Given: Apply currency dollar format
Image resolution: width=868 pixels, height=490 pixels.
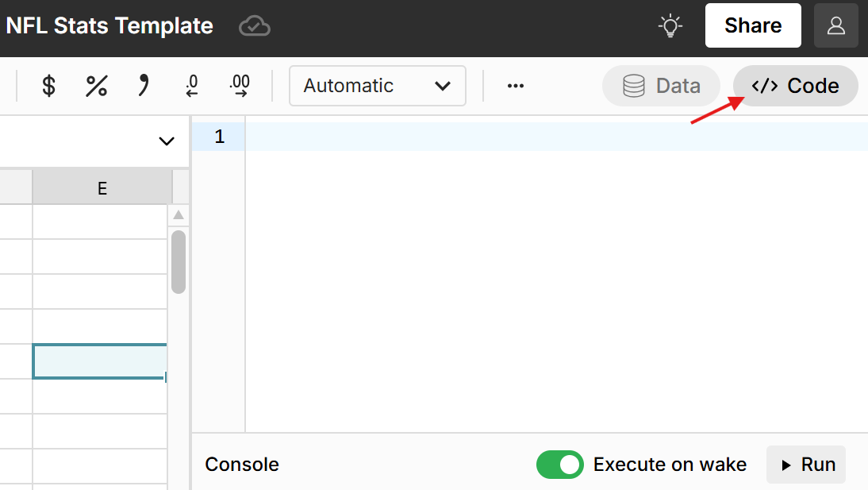Looking at the screenshot, I should click(x=48, y=86).
